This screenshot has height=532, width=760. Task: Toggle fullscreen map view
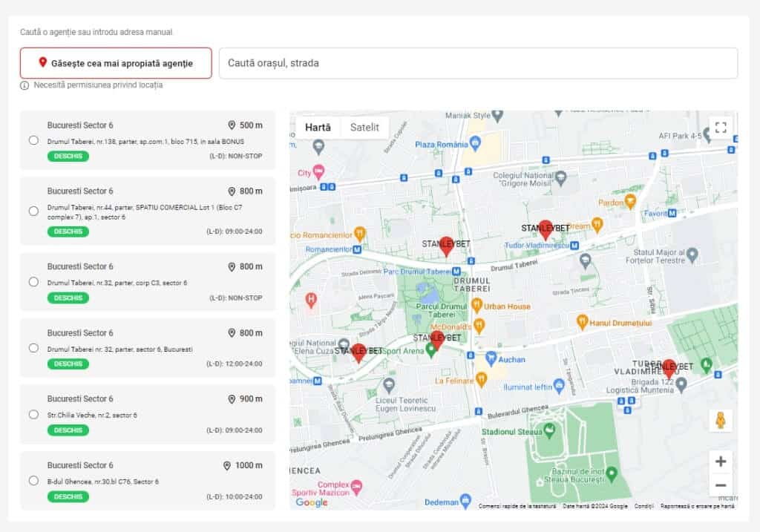(x=720, y=127)
